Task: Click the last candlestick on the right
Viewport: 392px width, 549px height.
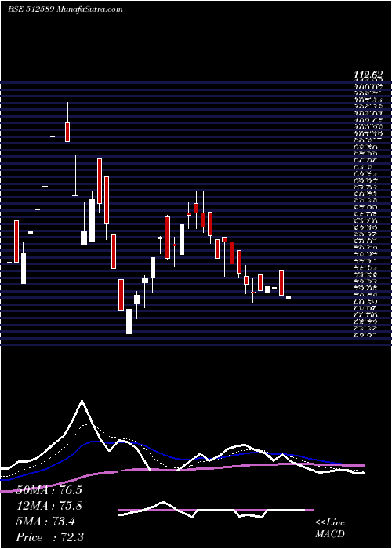Action: pyautogui.click(x=289, y=290)
